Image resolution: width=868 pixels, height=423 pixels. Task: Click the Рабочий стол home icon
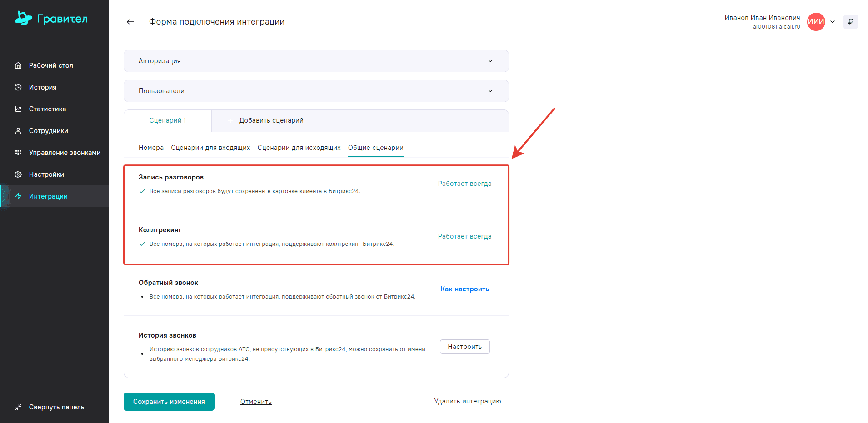(18, 65)
